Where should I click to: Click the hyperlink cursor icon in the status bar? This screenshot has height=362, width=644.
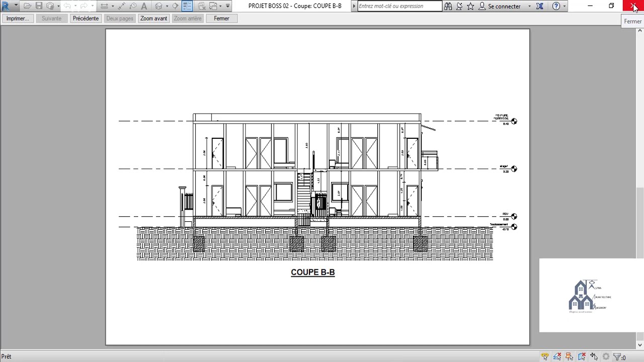pos(545,356)
